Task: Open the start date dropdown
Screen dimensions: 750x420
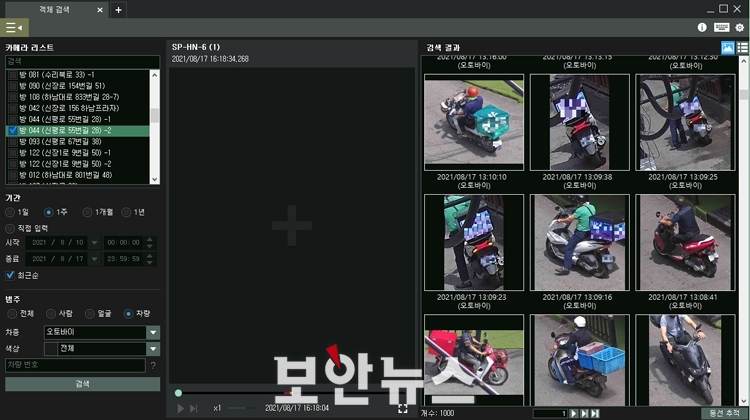Action: click(x=94, y=243)
